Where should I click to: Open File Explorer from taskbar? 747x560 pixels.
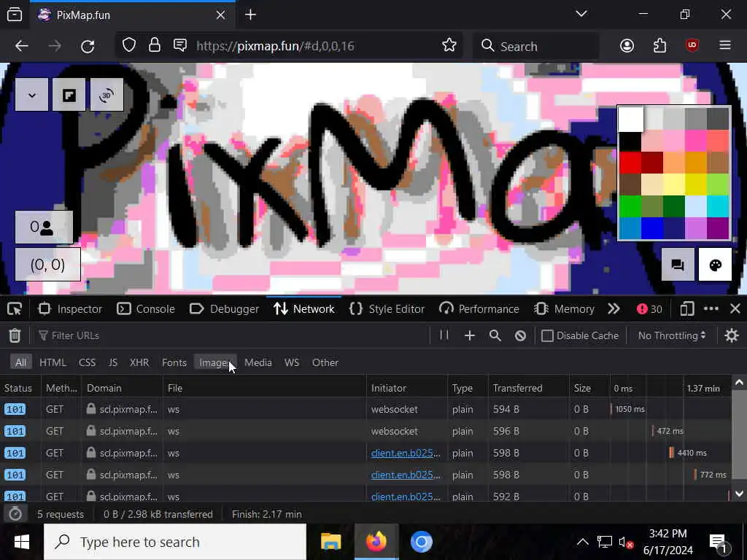click(331, 542)
